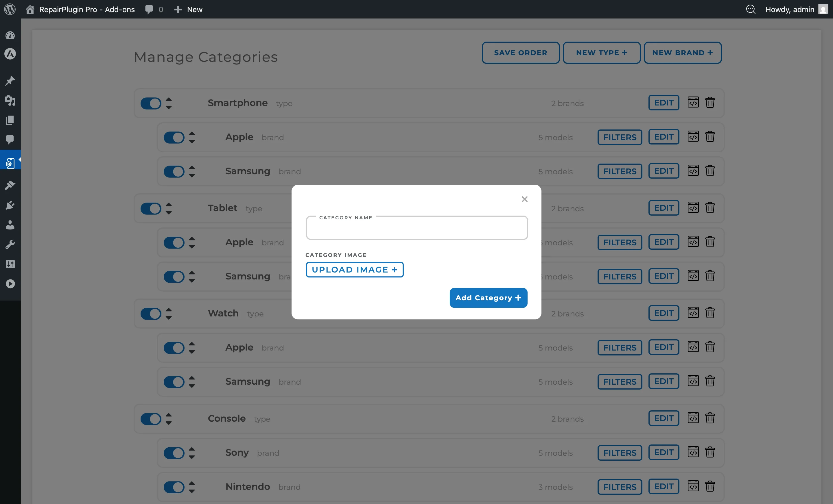Screen dimensions: 833x504
Task: Open the Plugins icon in the sidebar
Action: 10,205
